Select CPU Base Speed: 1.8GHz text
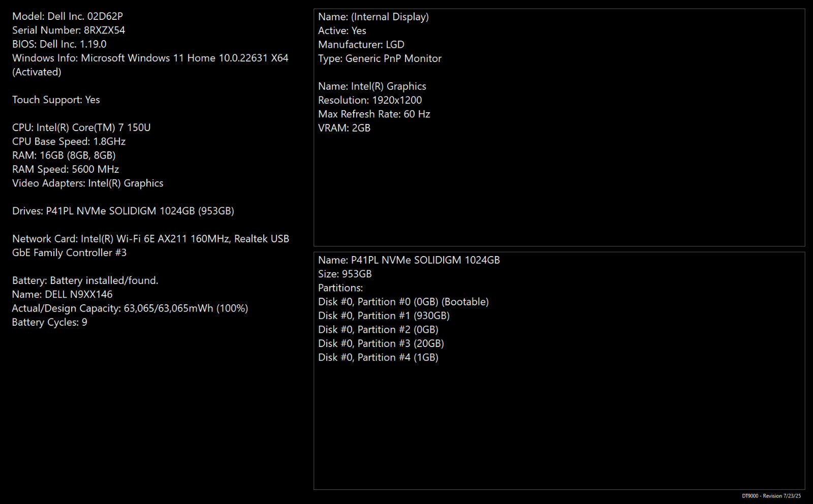This screenshot has height=504, width=813. click(69, 141)
